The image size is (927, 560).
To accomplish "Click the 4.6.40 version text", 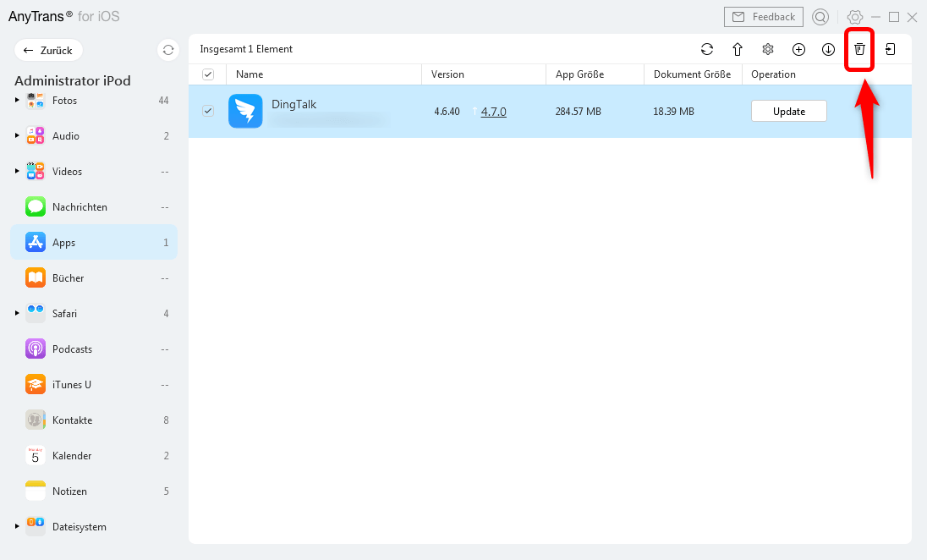I will (x=447, y=111).
